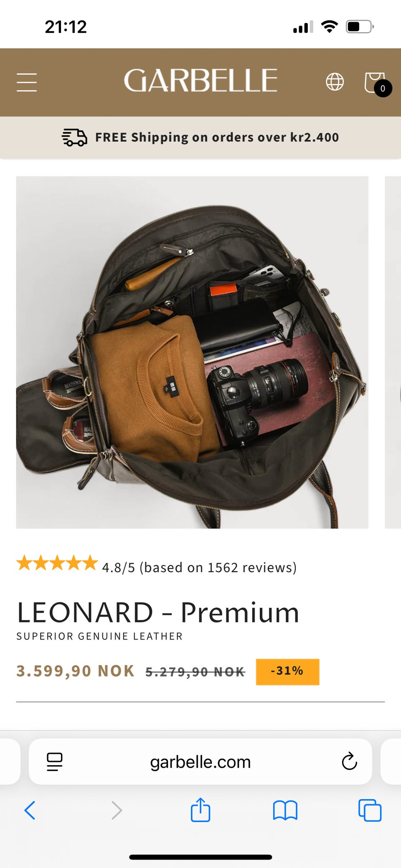
Task: Open the page settings reader icon
Action: pos(55,761)
